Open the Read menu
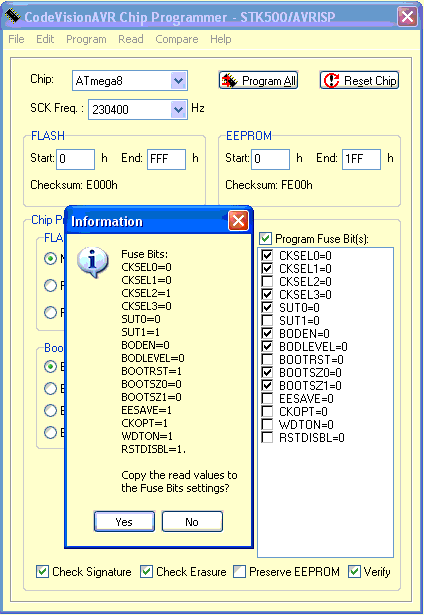This screenshot has width=424, height=615. coord(131,39)
